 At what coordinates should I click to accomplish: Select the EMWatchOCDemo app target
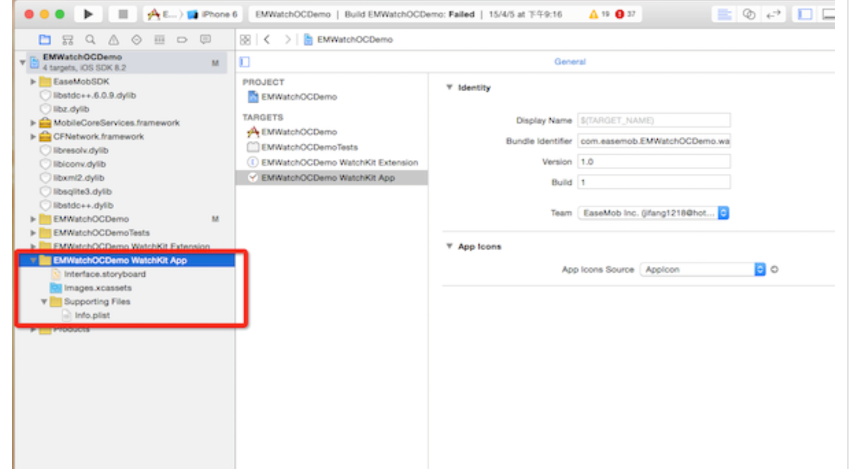tap(299, 132)
